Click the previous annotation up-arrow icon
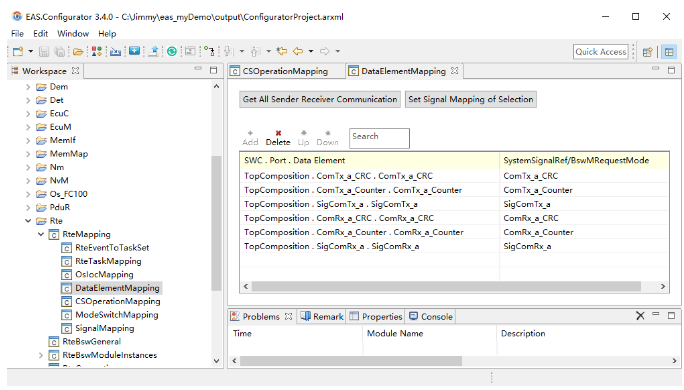Image resolution: width=684 pixels, height=390 pixels. [256, 51]
